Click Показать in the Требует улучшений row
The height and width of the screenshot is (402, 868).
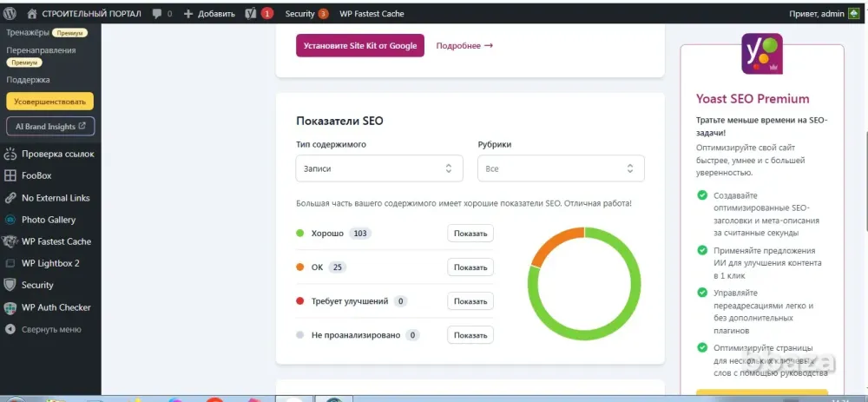pos(470,301)
